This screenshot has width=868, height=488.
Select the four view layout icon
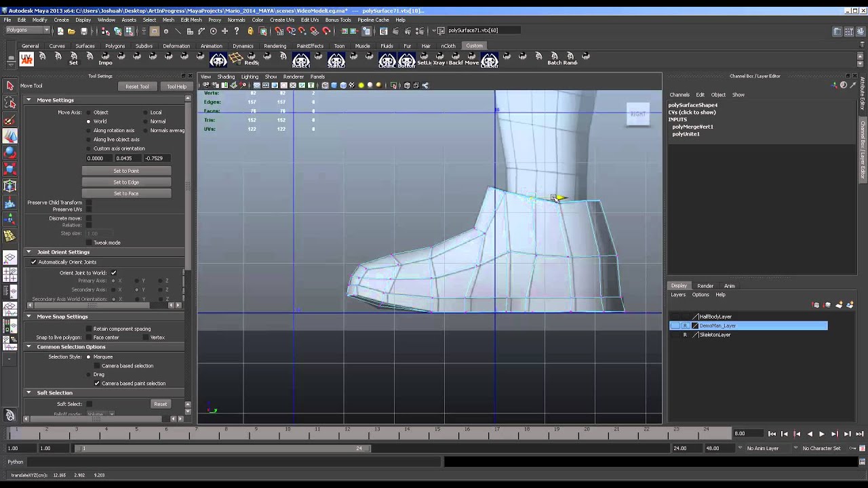click(x=10, y=274)
